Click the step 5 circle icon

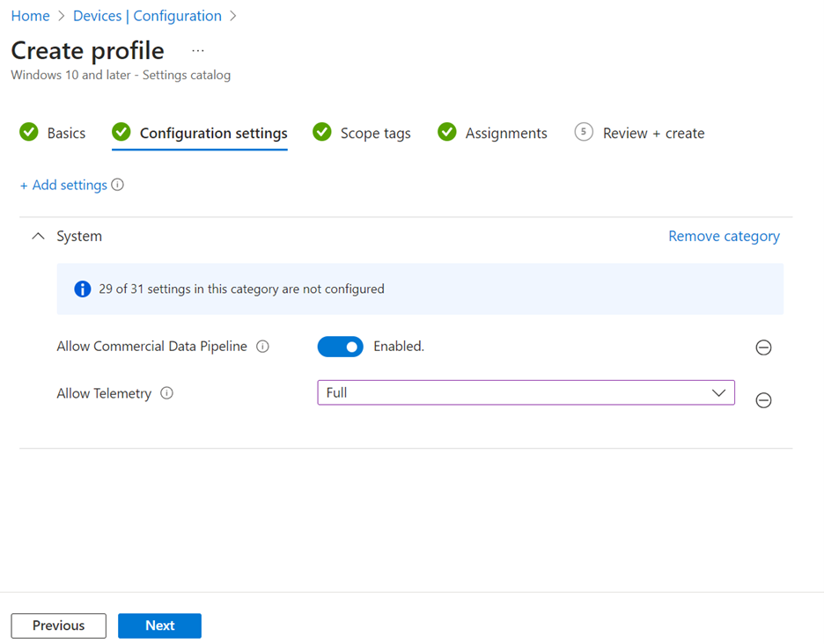pos(583,133)
